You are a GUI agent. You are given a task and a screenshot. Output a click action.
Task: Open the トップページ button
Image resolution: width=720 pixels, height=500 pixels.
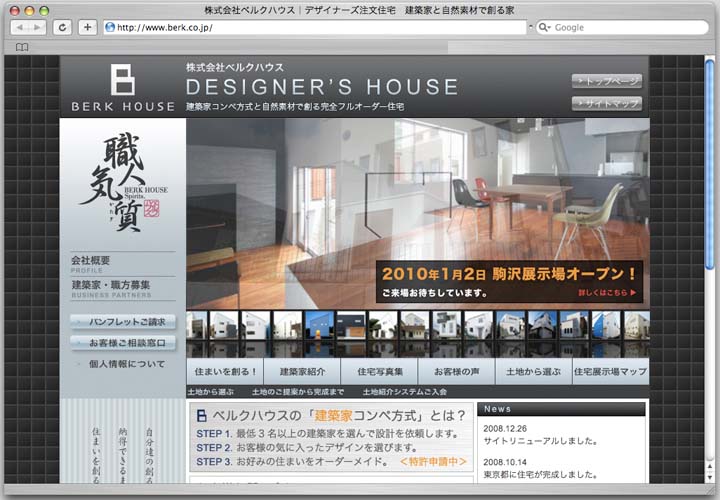[607, 81]
